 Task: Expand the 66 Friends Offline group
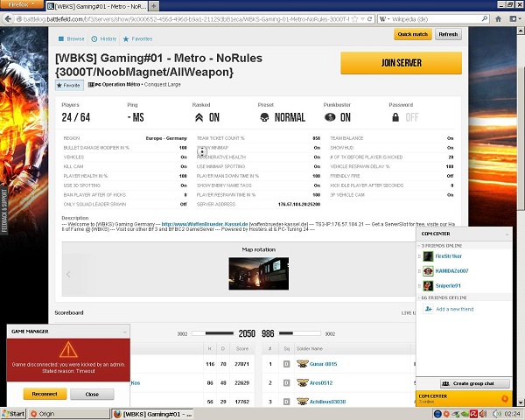[x=419, y=297]
